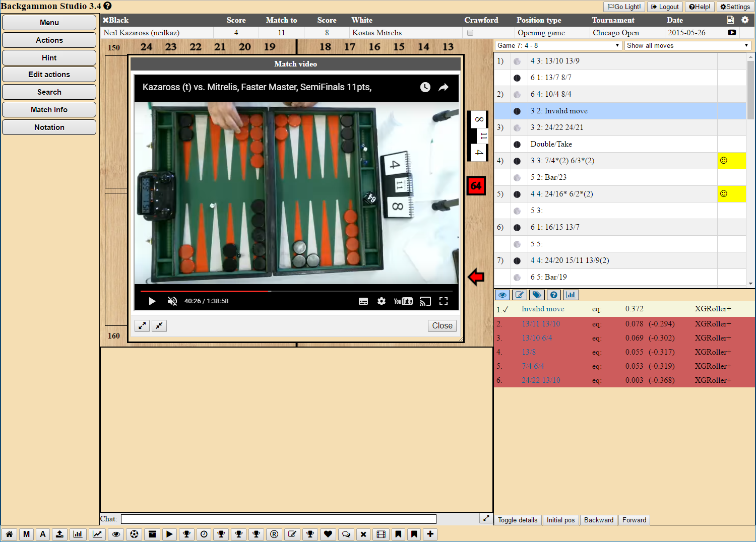Click the bar chart icon in the analysis panel

pyautogui.click(x=571, y=295)
